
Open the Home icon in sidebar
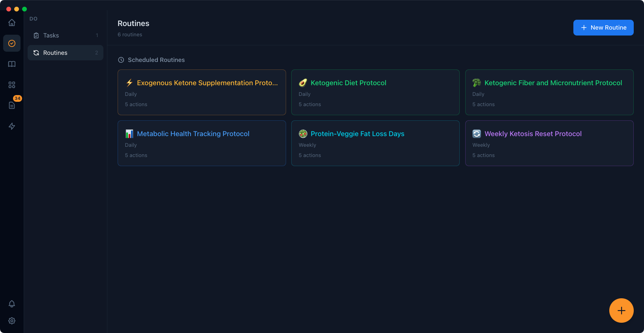coord(12,22)
